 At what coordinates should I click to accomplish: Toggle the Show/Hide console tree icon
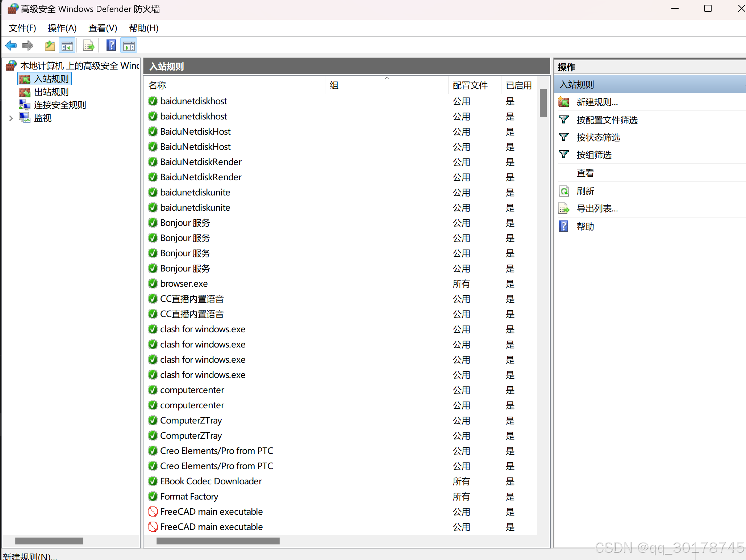coord(67,46)
